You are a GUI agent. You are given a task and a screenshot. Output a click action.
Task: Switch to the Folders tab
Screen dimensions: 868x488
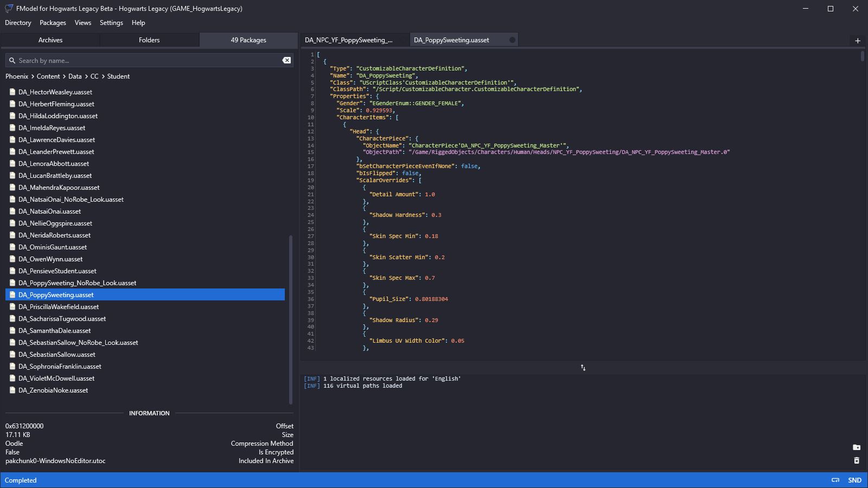tap(149, 40)
